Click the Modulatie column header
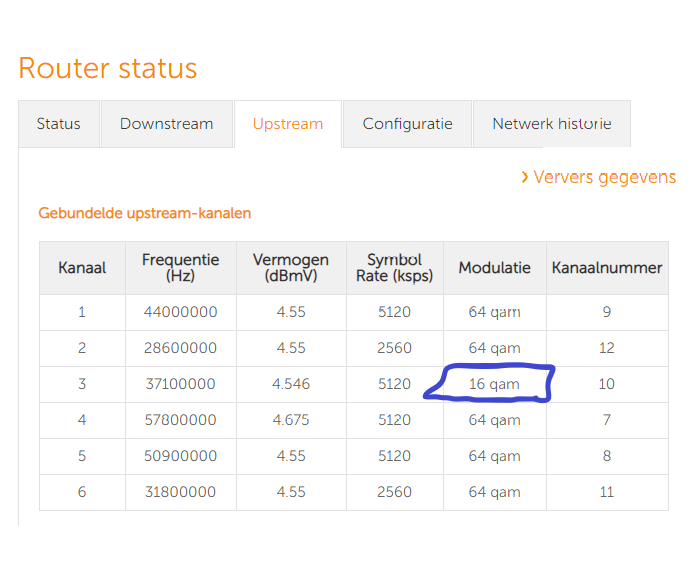 [494, 268]
